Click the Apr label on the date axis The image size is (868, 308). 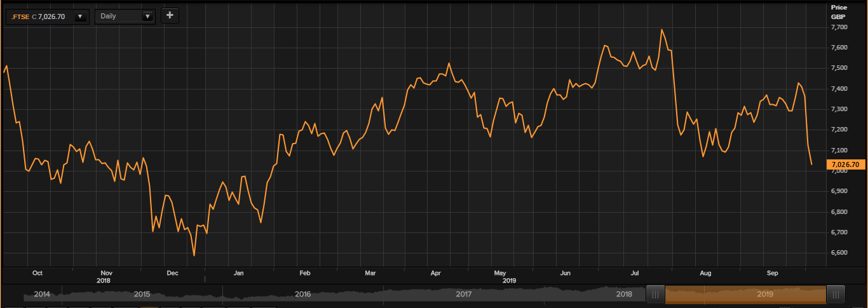coord(436,273)
